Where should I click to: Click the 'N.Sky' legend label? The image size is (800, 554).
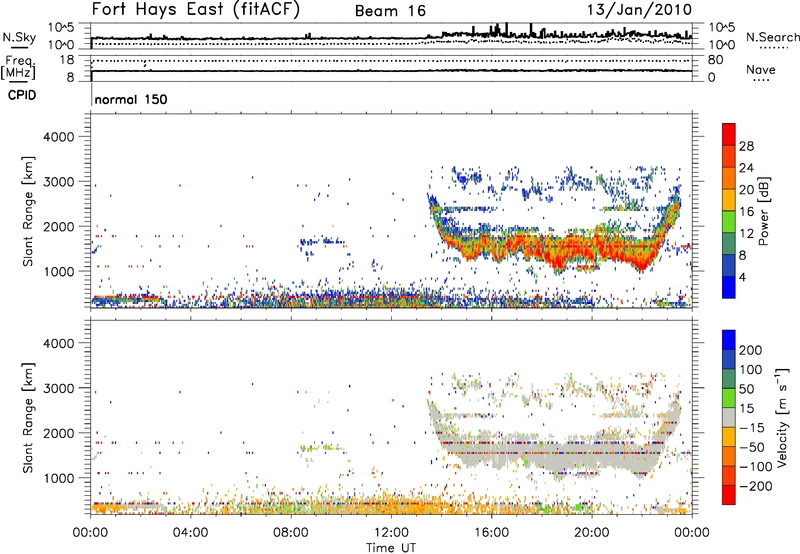pyautogui.click(x=19, y=37)
